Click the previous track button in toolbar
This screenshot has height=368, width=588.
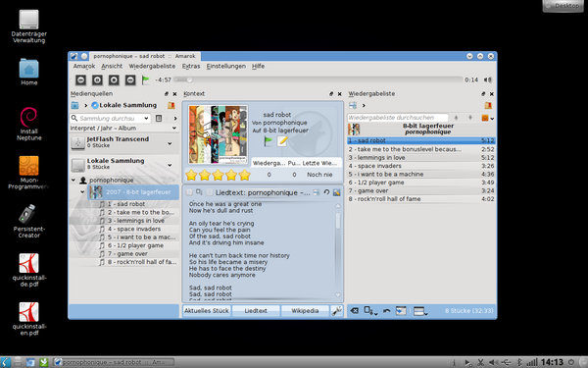tap(80, 79)
